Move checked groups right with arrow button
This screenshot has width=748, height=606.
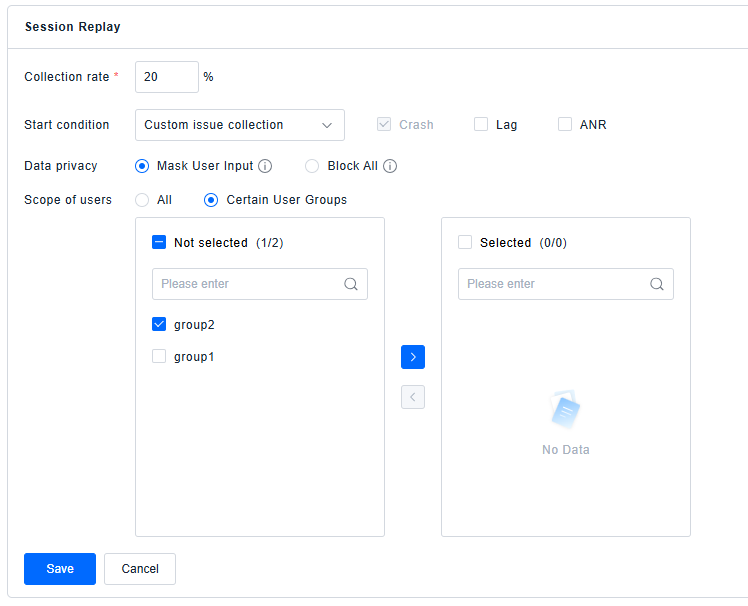(413, 357)
